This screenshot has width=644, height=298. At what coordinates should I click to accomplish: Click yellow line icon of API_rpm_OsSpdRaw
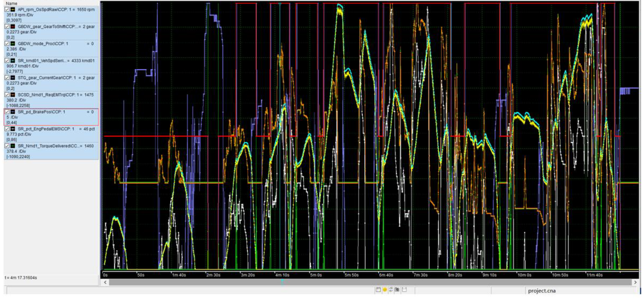tap(13, 9)
